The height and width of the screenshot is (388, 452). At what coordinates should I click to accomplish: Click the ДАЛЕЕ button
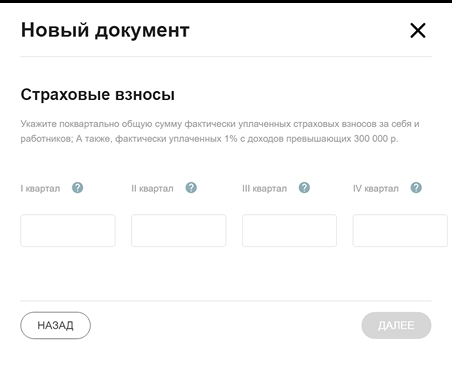tap(396, 325)
